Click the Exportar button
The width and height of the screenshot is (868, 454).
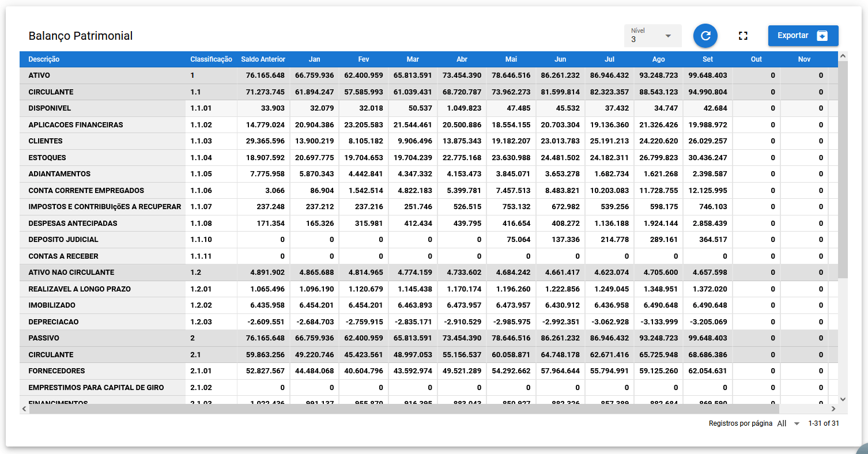click(x=803, y=36)
